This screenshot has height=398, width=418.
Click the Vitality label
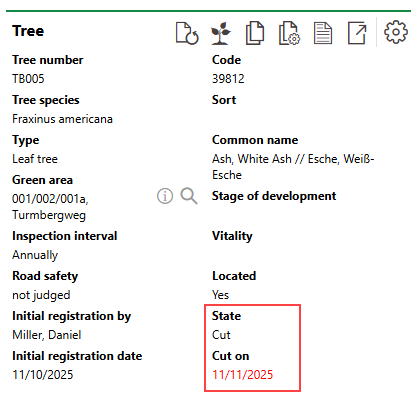tap(232, 236)
